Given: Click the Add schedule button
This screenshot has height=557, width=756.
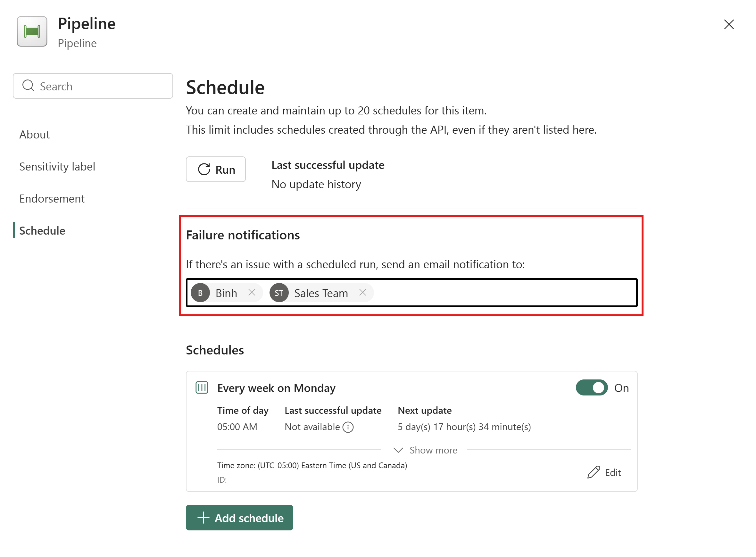Looking at the screenshot, I should pos(239,518).
